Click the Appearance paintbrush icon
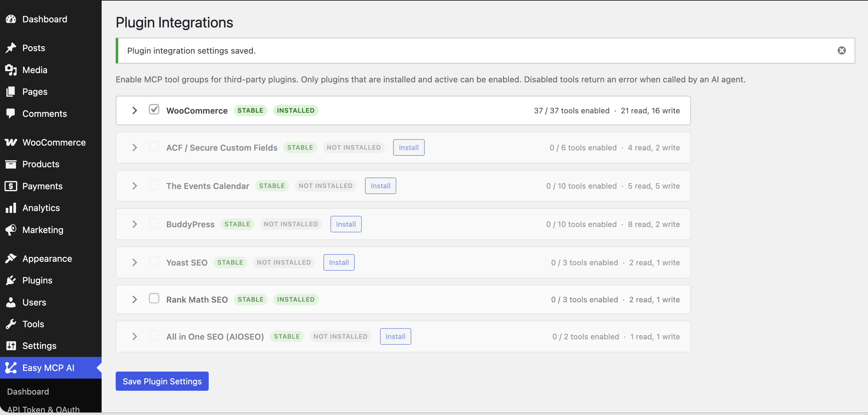This screenshot has width=868, height=415. pos(11,258)
